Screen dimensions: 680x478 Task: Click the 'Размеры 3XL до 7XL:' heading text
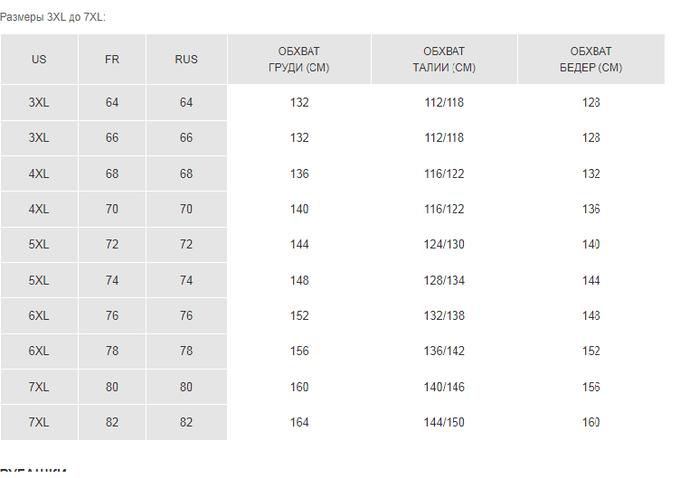pyautogui.click(x=53, y=17)
